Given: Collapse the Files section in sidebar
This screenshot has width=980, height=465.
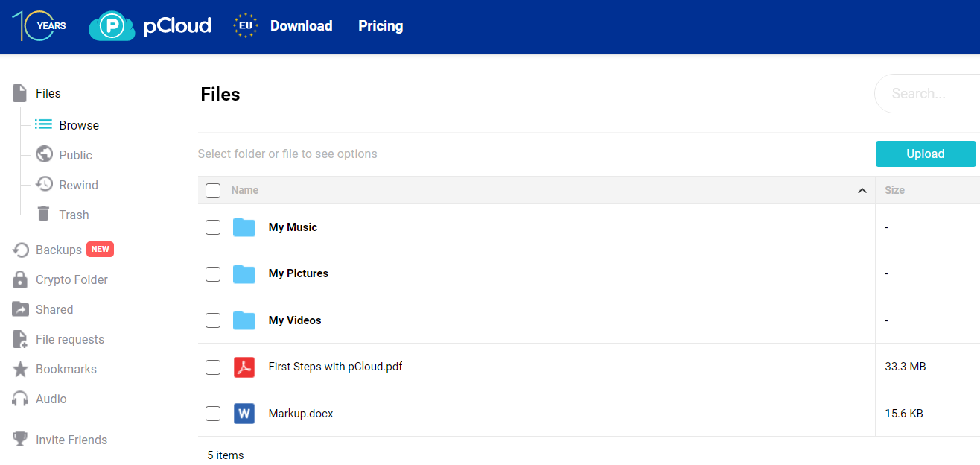Looking at the screenshot, I should [x=48, y=94].
